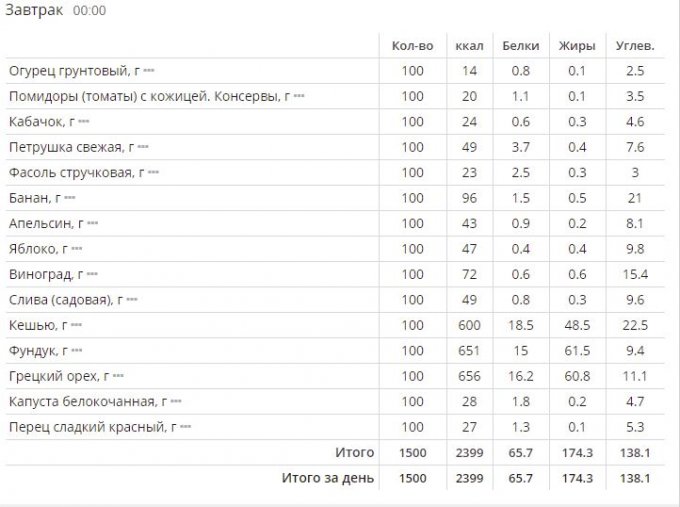Open the Фундук food entry
This screenshot has height=507, width=680.
pos(33,351)
